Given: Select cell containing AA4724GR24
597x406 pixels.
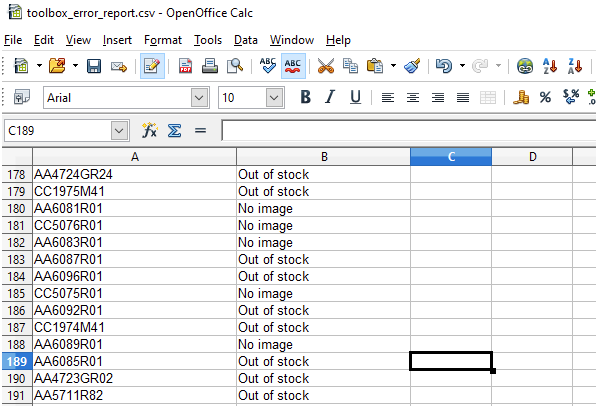Looking at the screenshot, I should 134,174.
